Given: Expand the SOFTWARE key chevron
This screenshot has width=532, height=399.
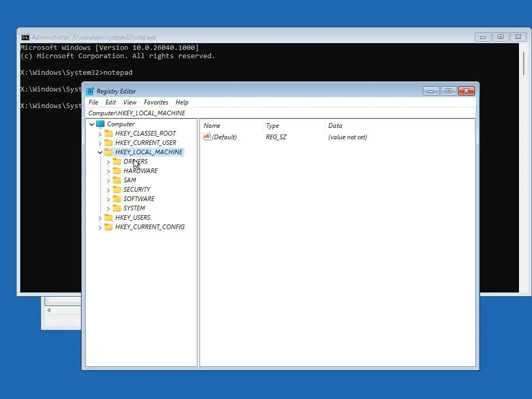Looking at the screenshot, I should pyautogui.click(x=108, y=199).
